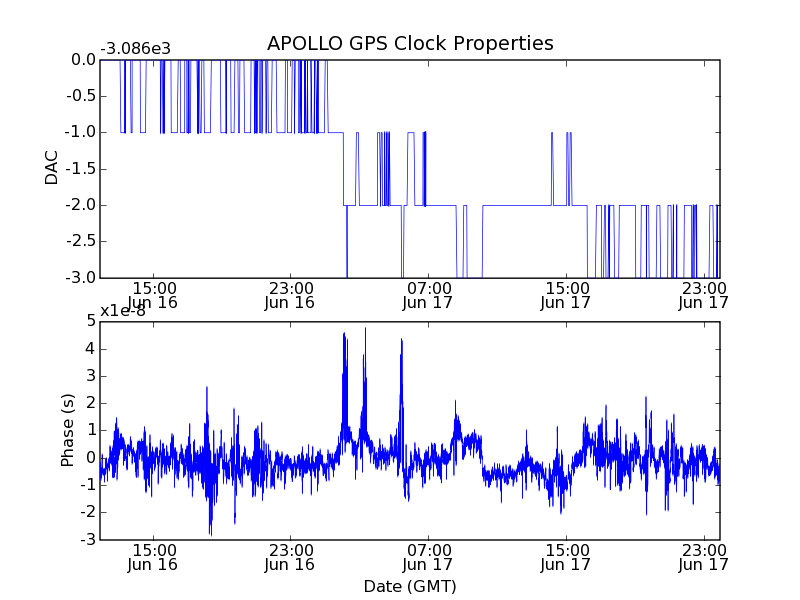Click the '1' tick on Phase axis
This screenshot has width=800, height=600.
(x=91, y=430)
